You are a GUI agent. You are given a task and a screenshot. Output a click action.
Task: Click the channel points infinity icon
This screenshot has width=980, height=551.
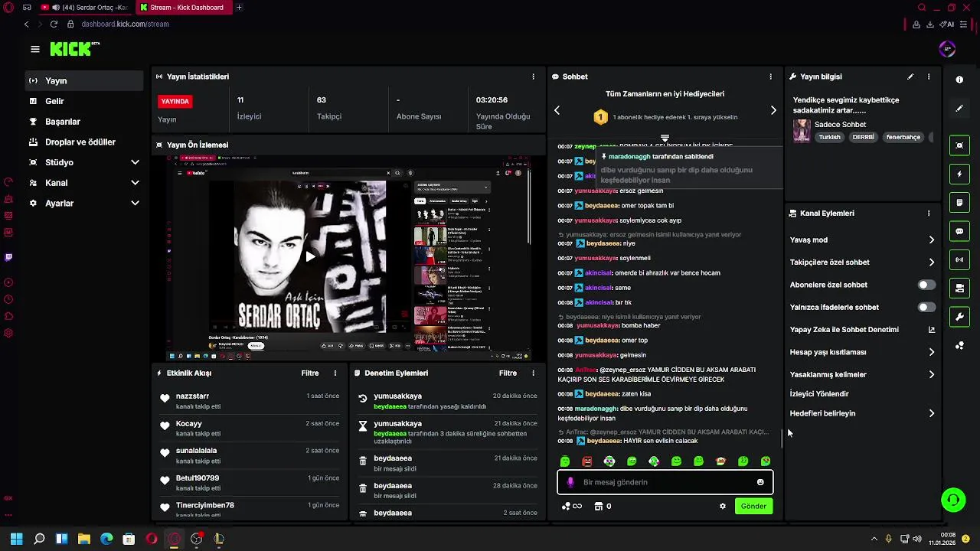(572, 506)
